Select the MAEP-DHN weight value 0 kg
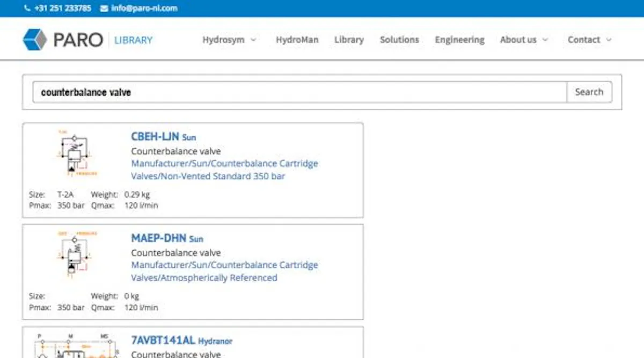This screenshot has width=644, height=358. click(132, 296)
